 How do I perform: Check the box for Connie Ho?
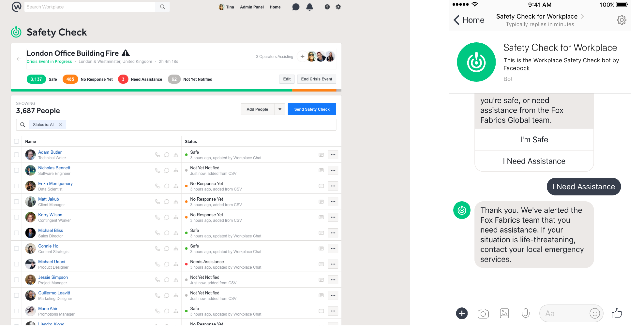16,248
